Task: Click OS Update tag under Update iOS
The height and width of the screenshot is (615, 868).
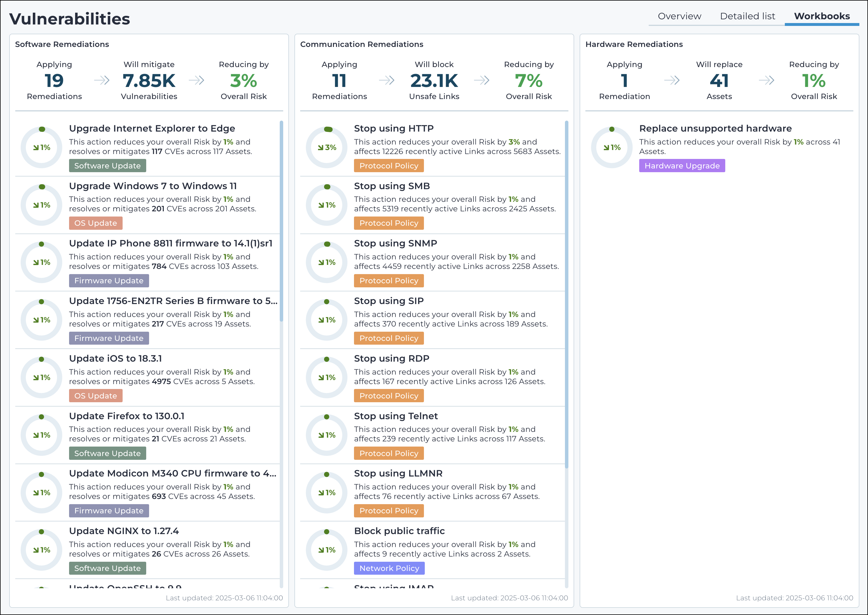Action: point(96,396)
